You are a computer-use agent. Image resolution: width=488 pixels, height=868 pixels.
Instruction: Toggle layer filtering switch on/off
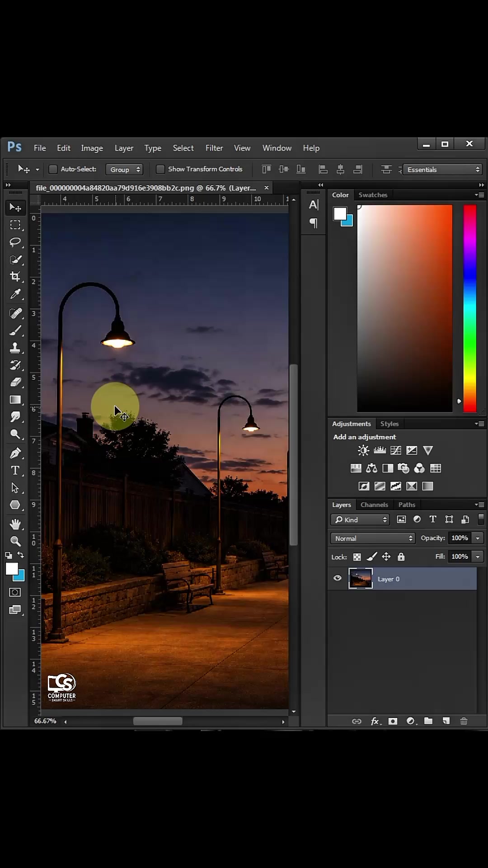(481, 519)
